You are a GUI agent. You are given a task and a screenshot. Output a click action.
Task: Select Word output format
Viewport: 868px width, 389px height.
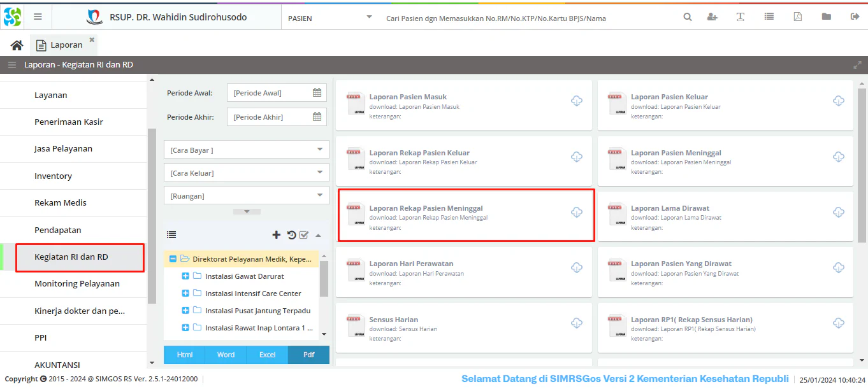(226, 355)
